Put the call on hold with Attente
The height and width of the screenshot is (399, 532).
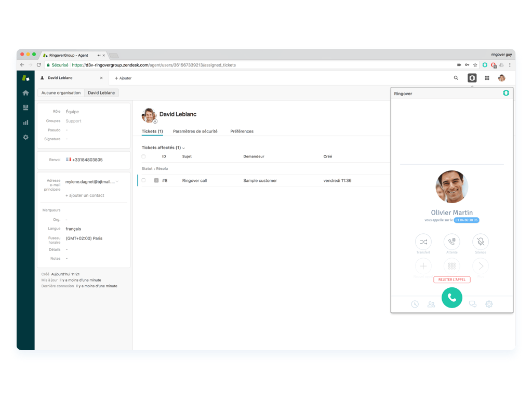pos(451,242)
